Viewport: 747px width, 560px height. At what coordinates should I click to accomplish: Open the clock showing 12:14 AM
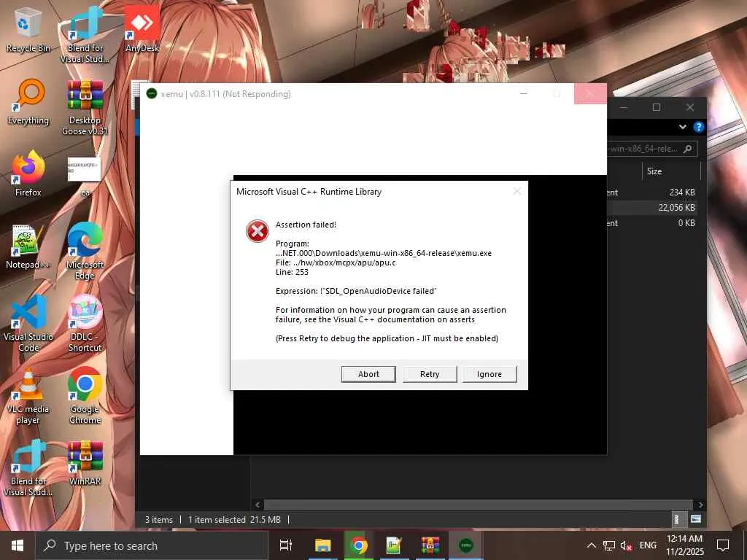point(684,545)
